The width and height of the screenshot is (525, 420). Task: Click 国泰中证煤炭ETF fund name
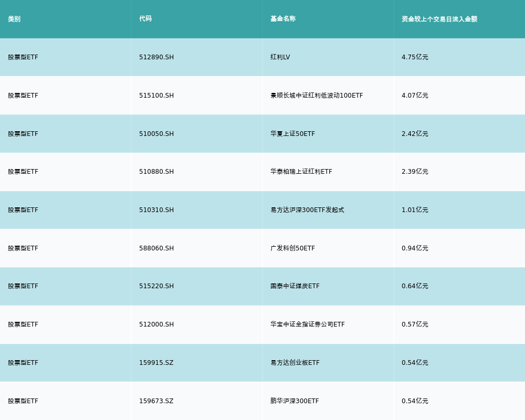click(295, 286)
